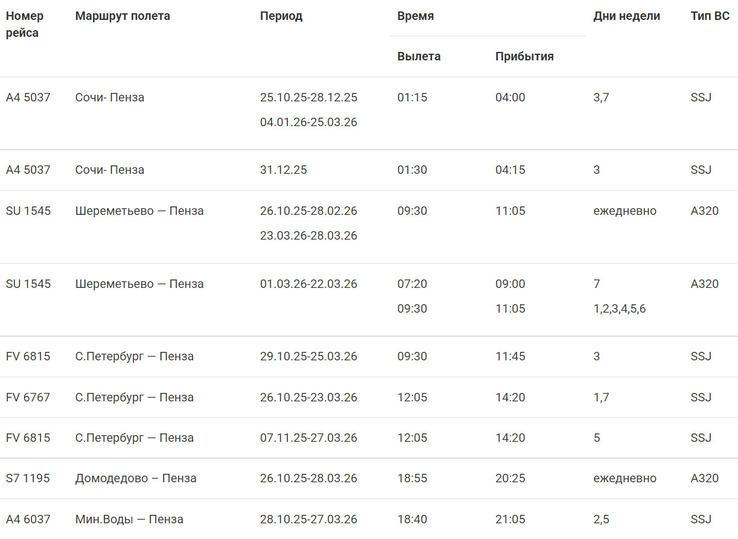Click the 'Период' column header

click(281, 16)
